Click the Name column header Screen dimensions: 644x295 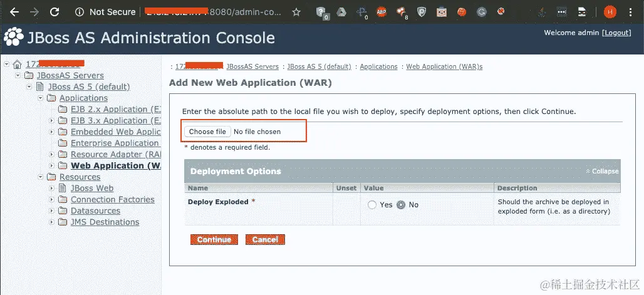tap(198, 188)
